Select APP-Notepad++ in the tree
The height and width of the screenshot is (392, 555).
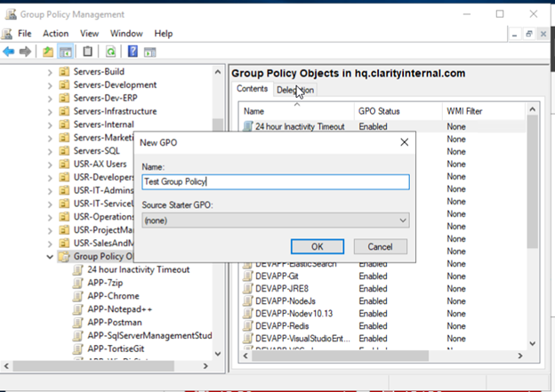click(x=120, y=309)
